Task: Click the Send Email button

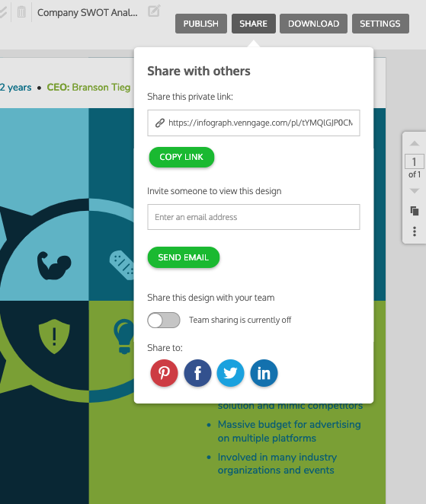Action: [184, 257]
